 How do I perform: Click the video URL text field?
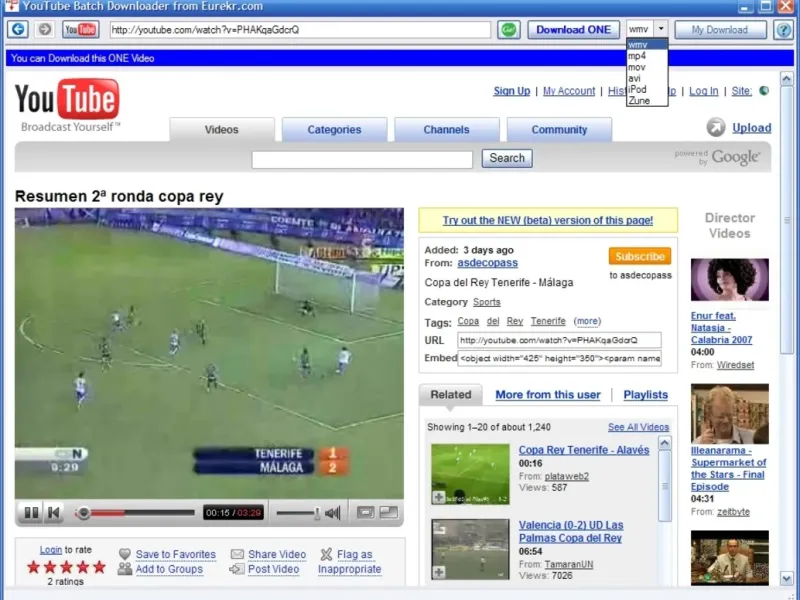(559, 340)
